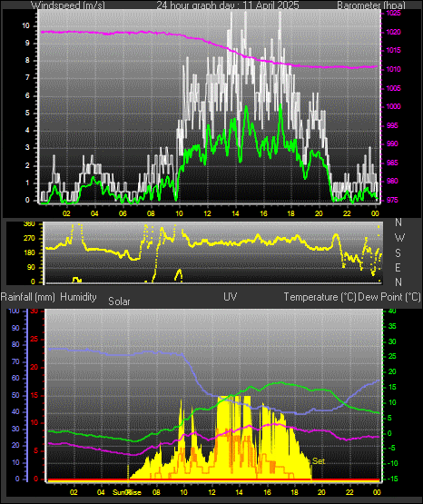This screenshot has height=504, width=423.
Task: Click the 16 hour tick on bottom graph
Action: 267,492
